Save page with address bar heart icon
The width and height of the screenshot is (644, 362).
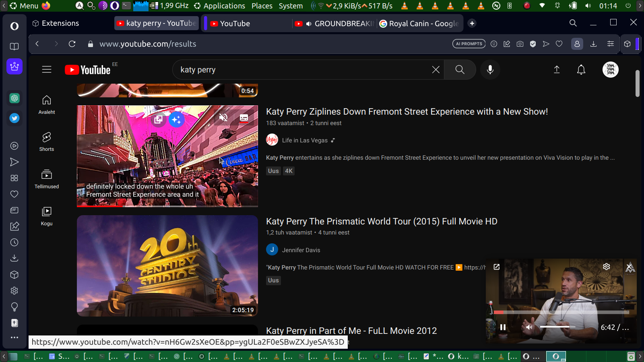point(559,44)
